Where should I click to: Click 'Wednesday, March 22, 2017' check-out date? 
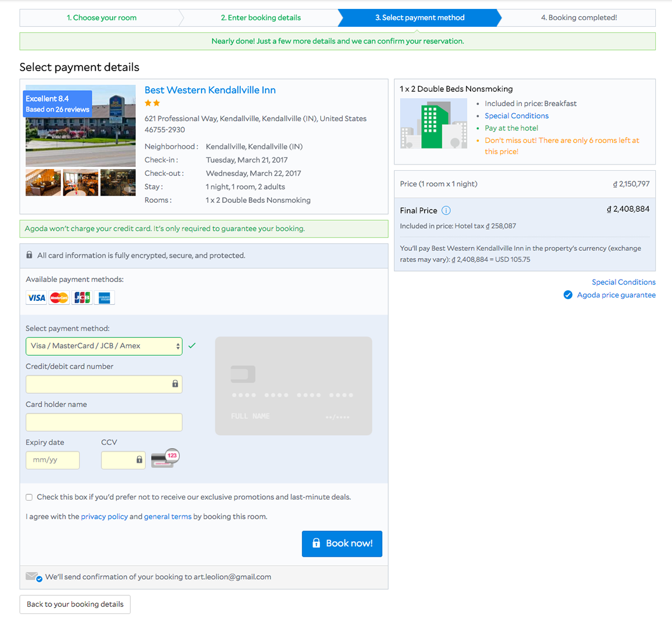253,174
